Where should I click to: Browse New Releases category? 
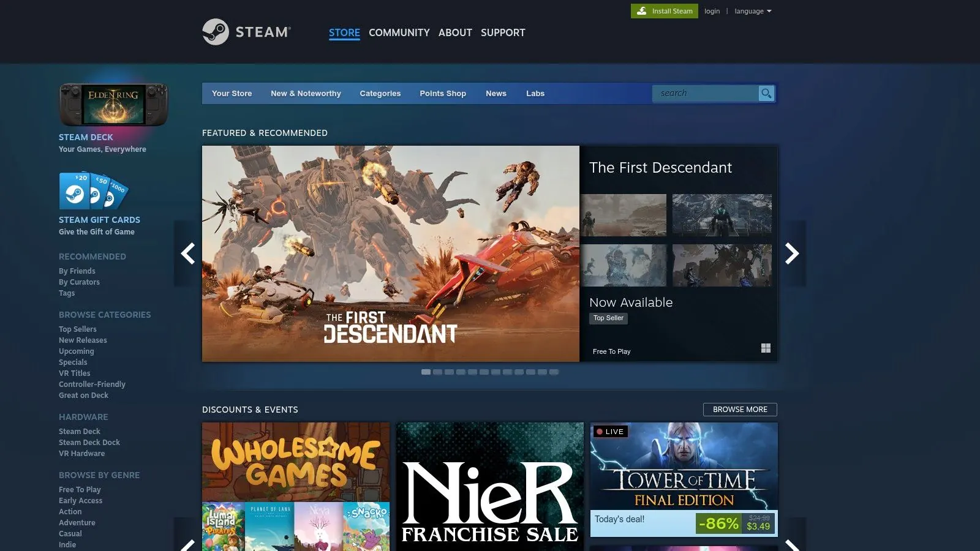coord(83,340)
